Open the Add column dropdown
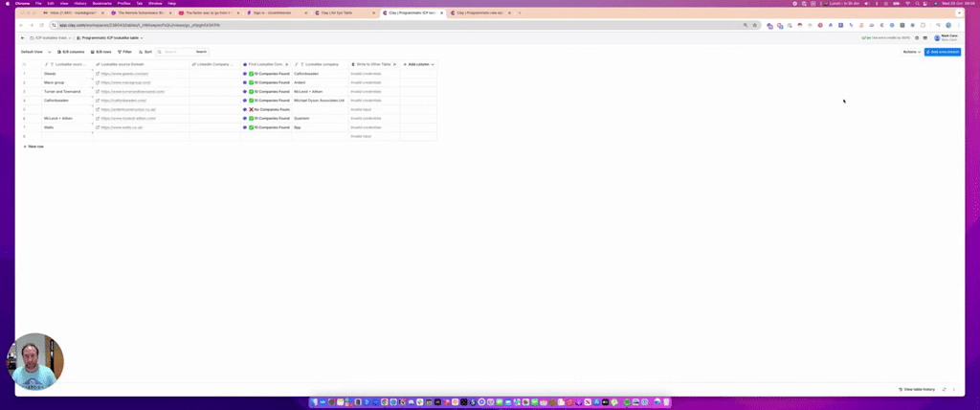The width and height of the screenshot is (980, 410). [418, 64]
